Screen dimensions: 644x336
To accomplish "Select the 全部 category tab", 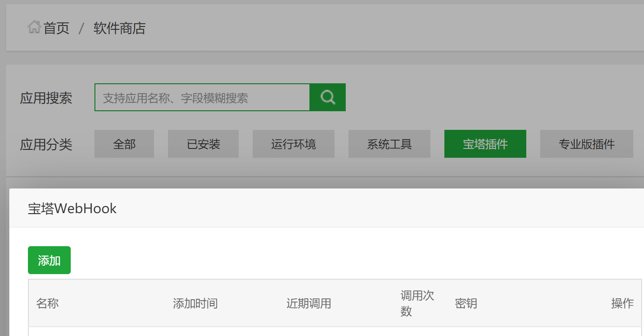I will [124, 144].
